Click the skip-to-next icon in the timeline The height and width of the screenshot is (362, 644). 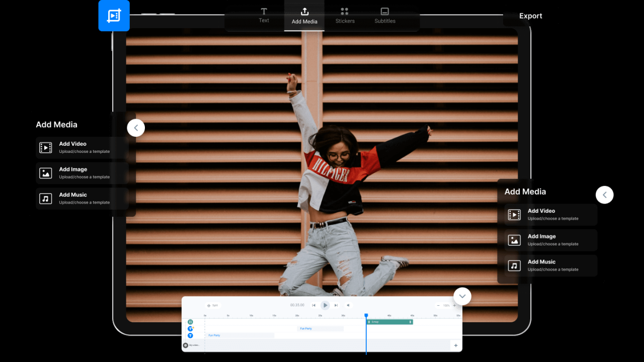tap(336, 305)
